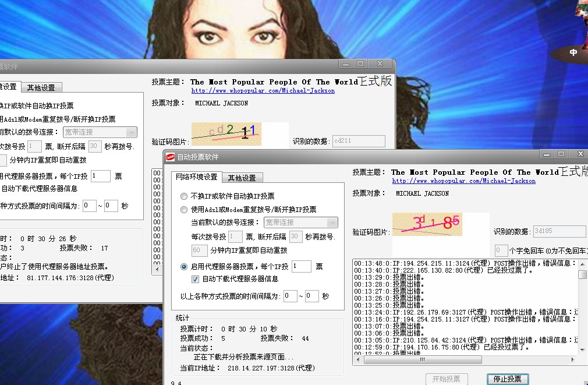
Task: Click the 3d185 captcha image
Action: click(427, 224)
